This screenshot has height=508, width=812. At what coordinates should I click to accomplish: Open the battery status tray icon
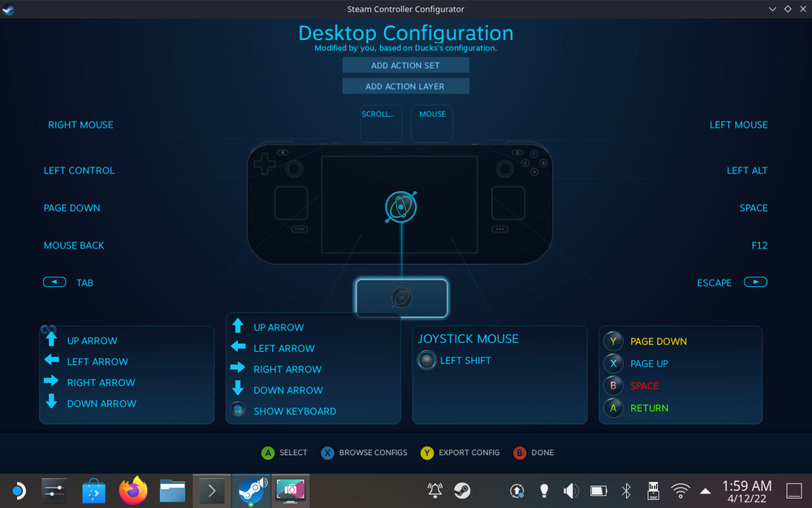click(598, 490)
